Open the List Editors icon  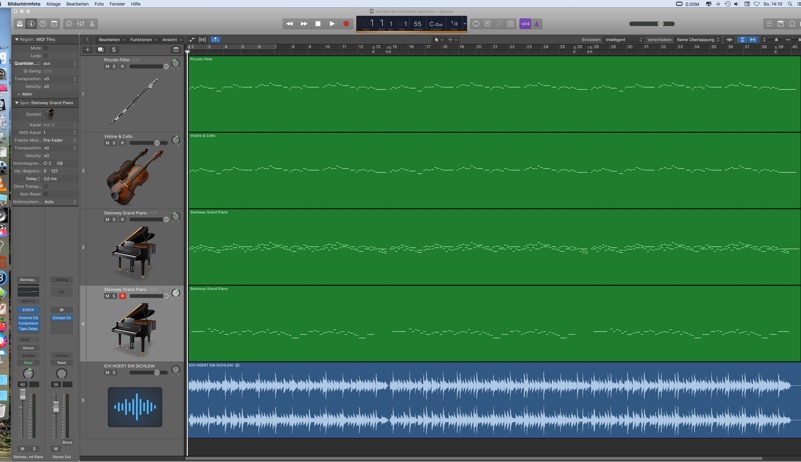click(769, 24)
